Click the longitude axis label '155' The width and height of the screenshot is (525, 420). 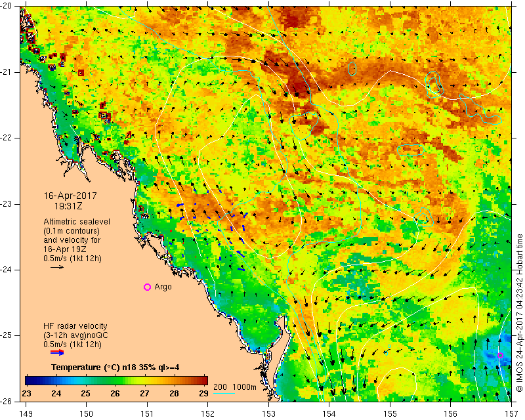(390, 414)
